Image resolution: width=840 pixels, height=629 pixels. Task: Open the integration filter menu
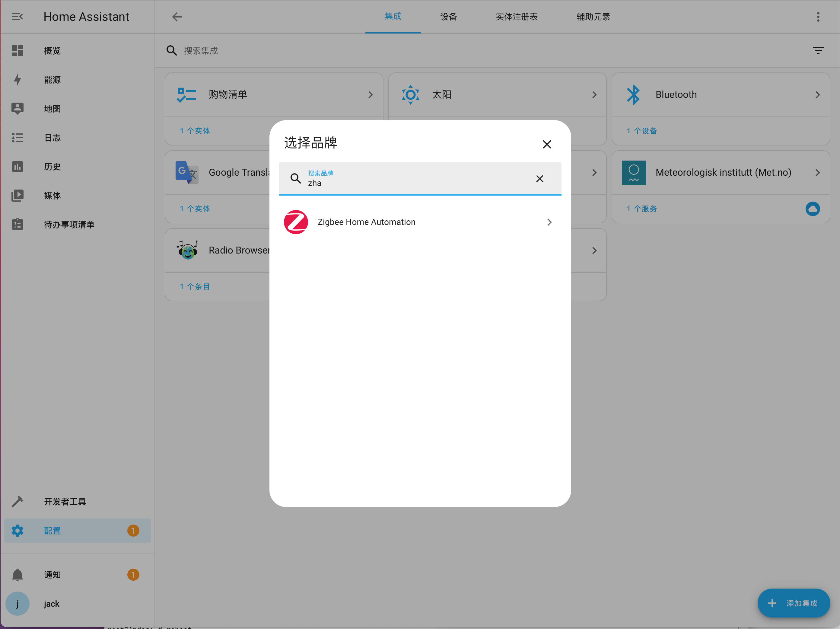coord(818,50)
